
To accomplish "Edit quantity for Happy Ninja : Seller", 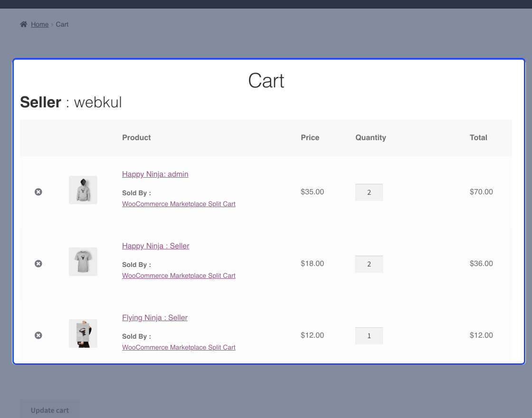I will (x=369, y=264).
